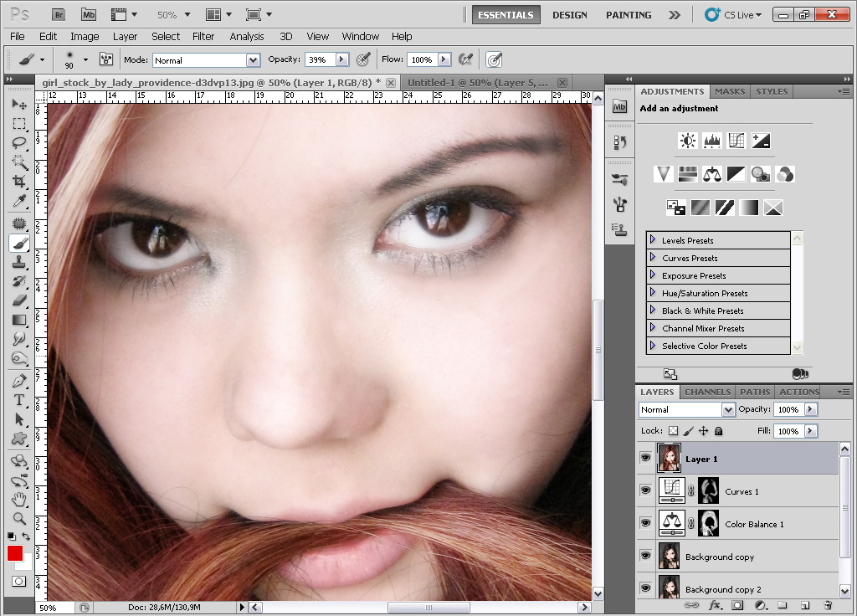
Task: Hide the Color Balance 1 layer
Action: pos(645,524)
